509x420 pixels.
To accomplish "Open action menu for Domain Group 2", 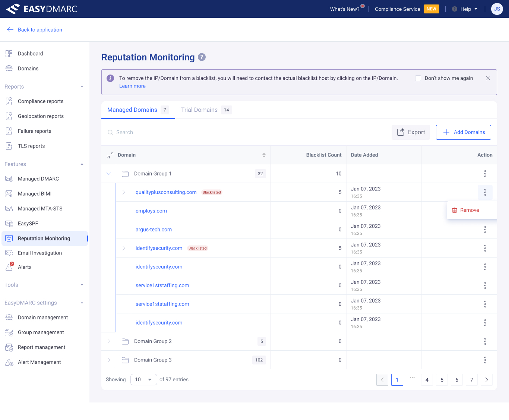I will 485,341.
